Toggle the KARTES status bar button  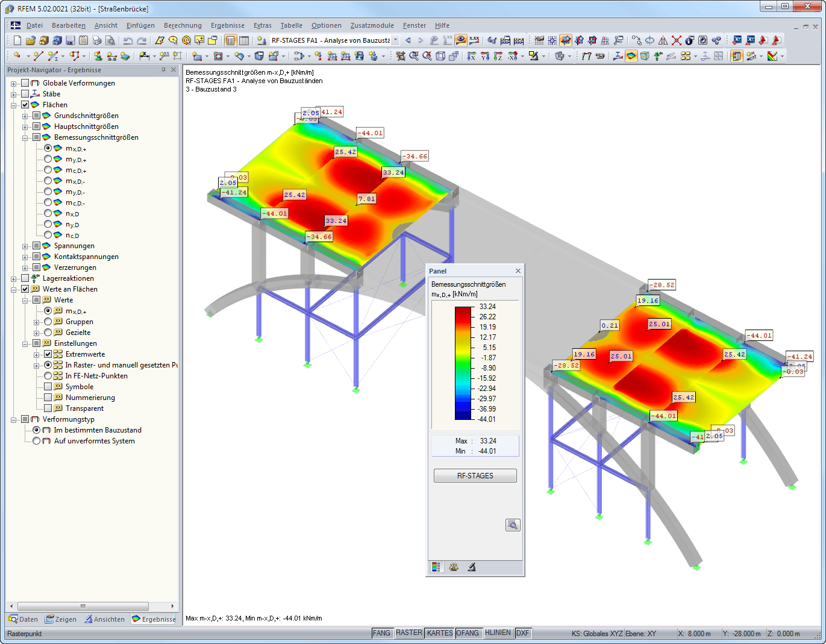440,633
